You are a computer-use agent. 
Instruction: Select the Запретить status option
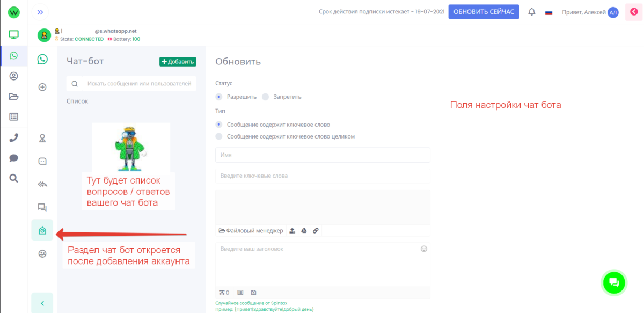(265, 97)
